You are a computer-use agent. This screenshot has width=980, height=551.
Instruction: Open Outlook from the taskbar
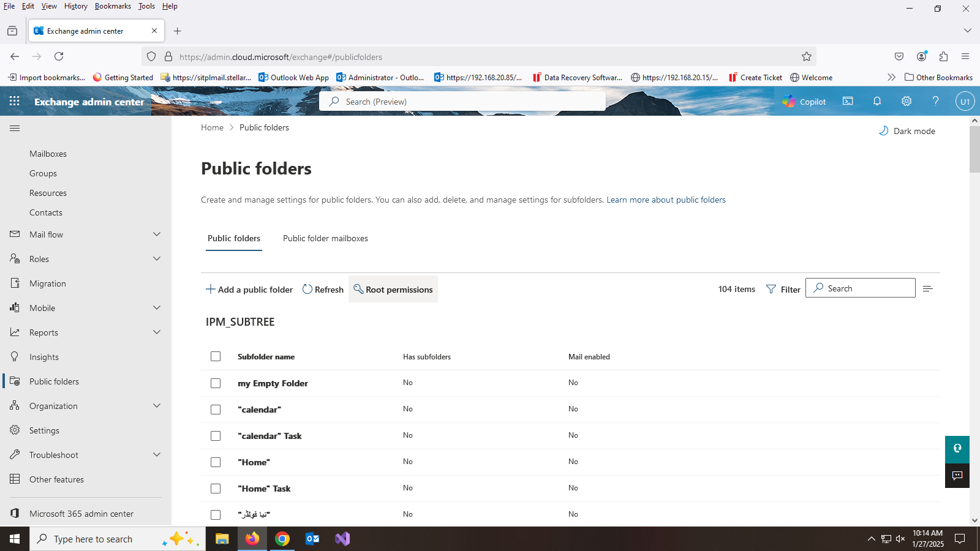tap(312, 539)
